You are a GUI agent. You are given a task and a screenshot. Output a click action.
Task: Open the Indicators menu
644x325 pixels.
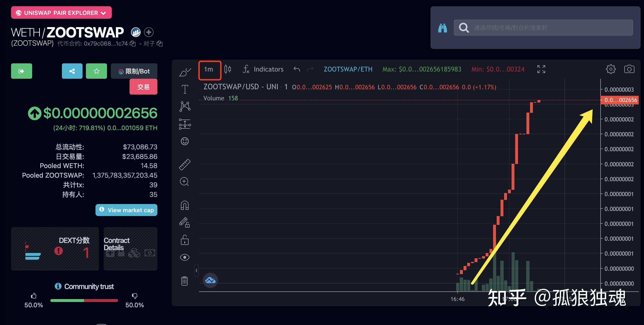(263, 69)
